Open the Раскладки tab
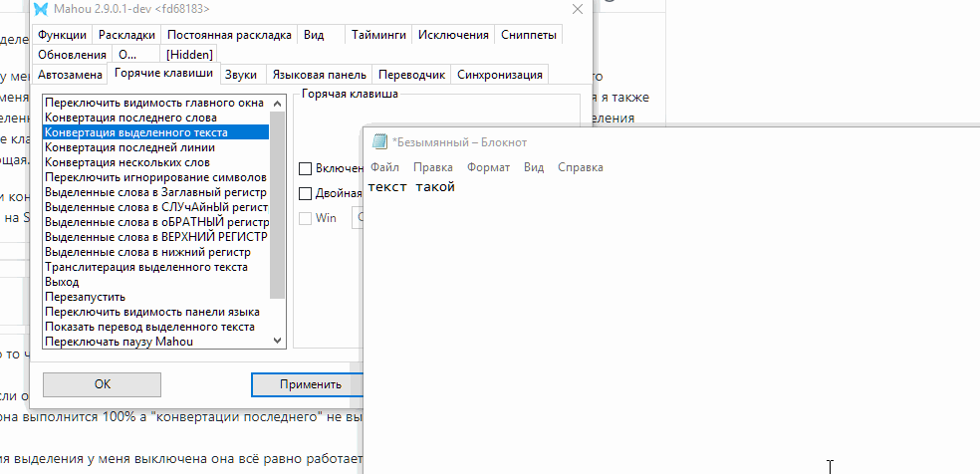Viewport: 980px width, 474px height. coord(126,35)
